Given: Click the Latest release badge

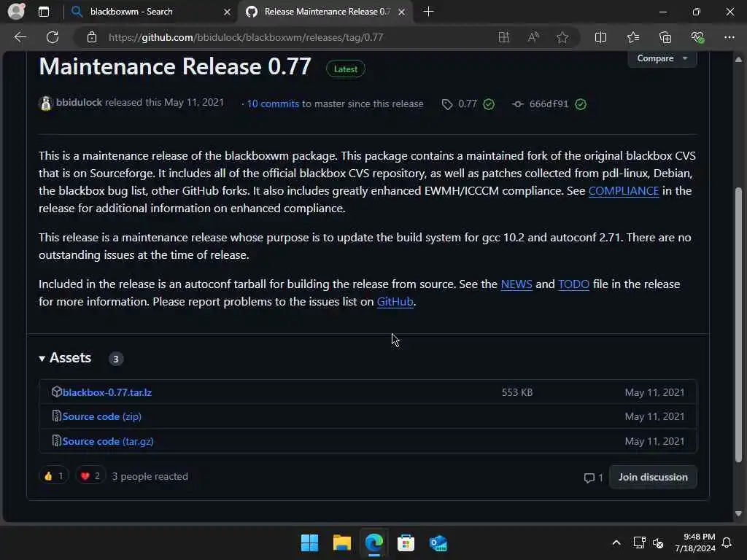Looking at the screenshot, I should [345, 69].
